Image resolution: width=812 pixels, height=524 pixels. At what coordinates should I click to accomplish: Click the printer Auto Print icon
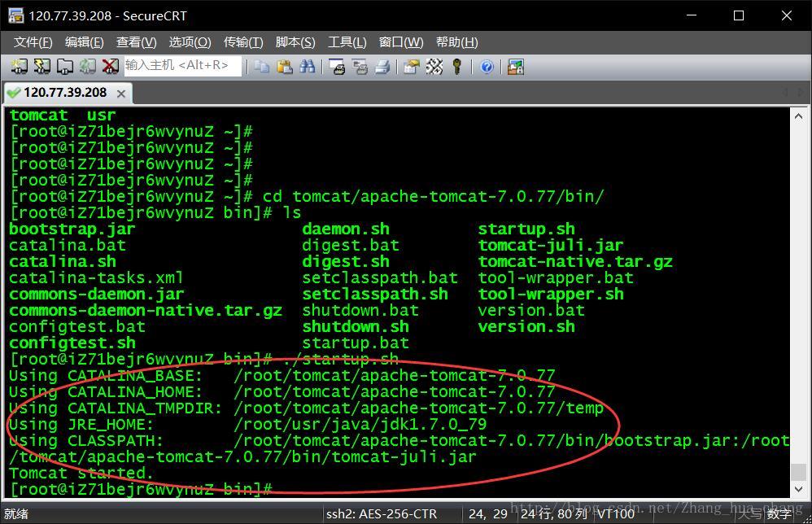coord(382,66)
